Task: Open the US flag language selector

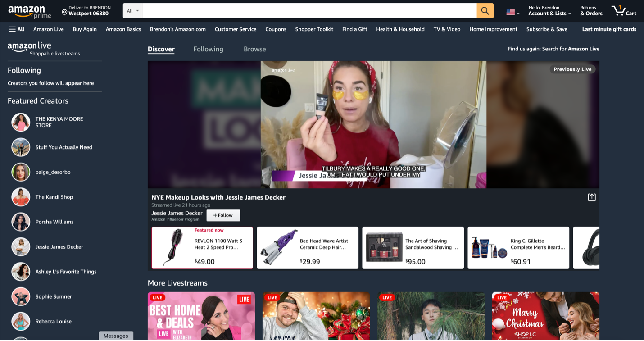Action: click(x=512, y=13)
